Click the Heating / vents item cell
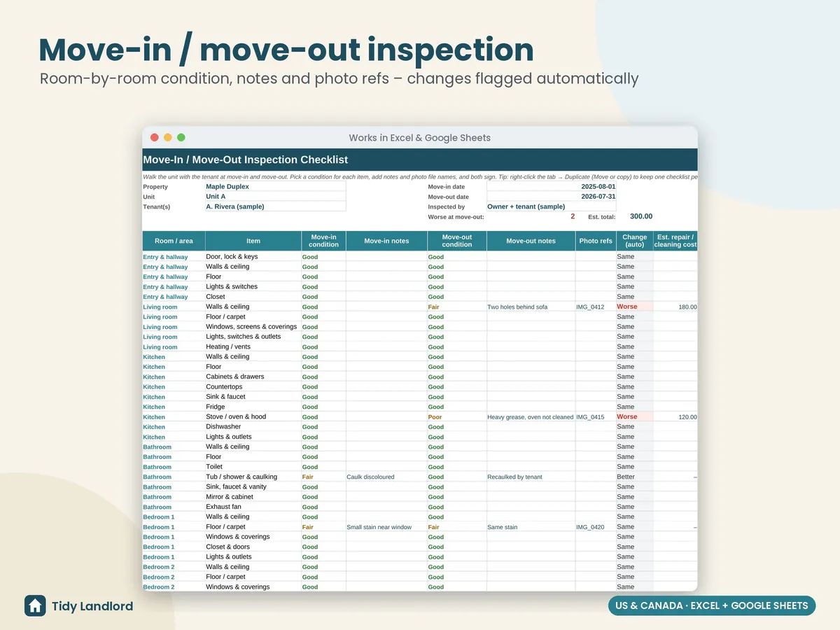This screenshot has height=630, width=840. (253, 346)
